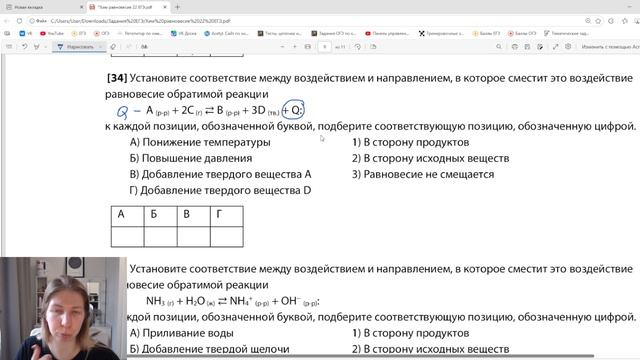Open the favorites folder icon in the bookmarks bar
Image resolution: width=640 pixels, height=360 pixels.
point(7,33)
